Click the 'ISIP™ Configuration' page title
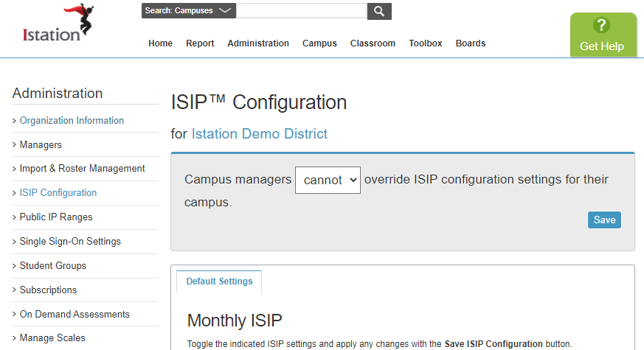Viewport: 644px width, 350px height. click(259, 102)
